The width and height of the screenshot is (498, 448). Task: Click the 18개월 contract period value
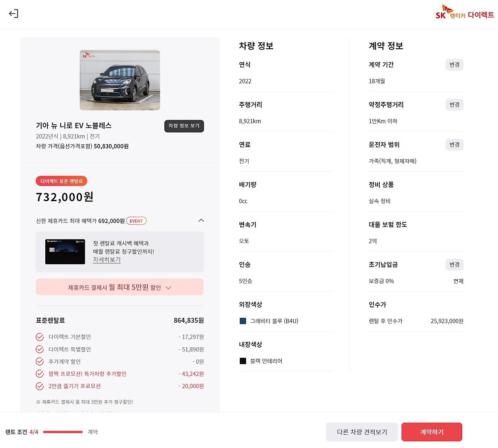pos(377,81)
